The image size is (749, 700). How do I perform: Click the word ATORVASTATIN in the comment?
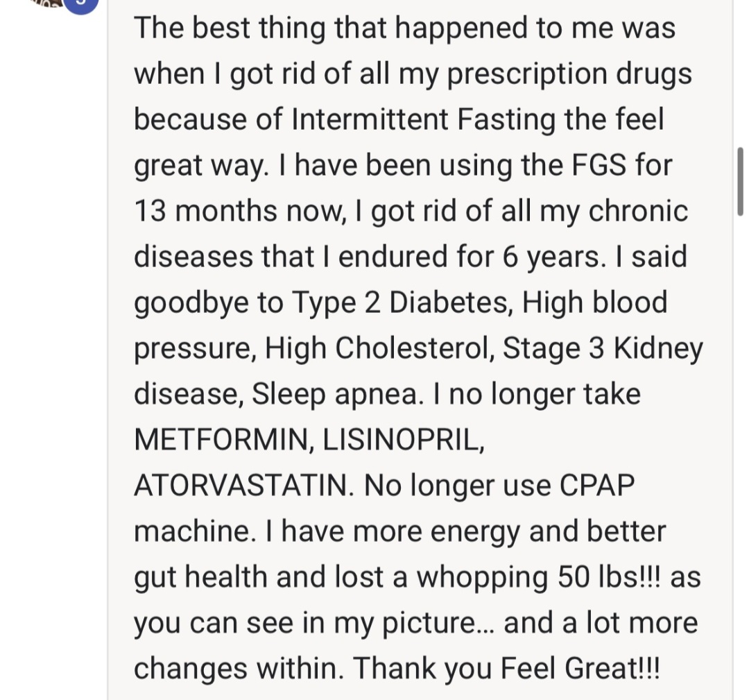[x=243, y=486]
